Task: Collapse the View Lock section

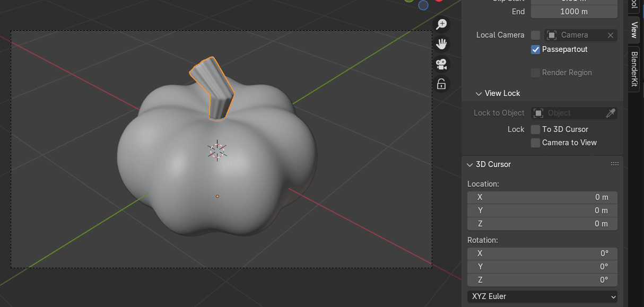Action: click(479, 93)
